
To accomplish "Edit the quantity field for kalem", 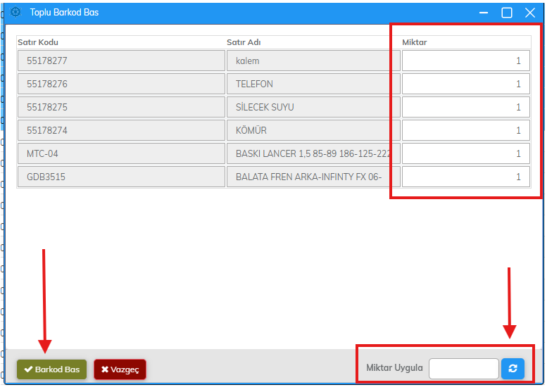I will [465, 61].
